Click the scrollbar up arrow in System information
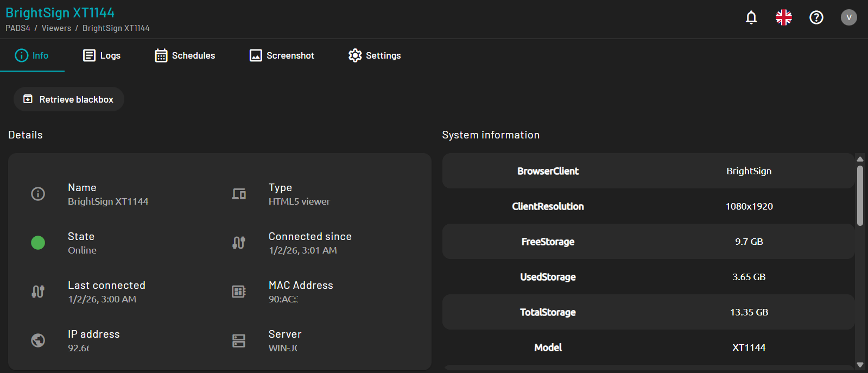868x373 pixels. coord(860,159)
